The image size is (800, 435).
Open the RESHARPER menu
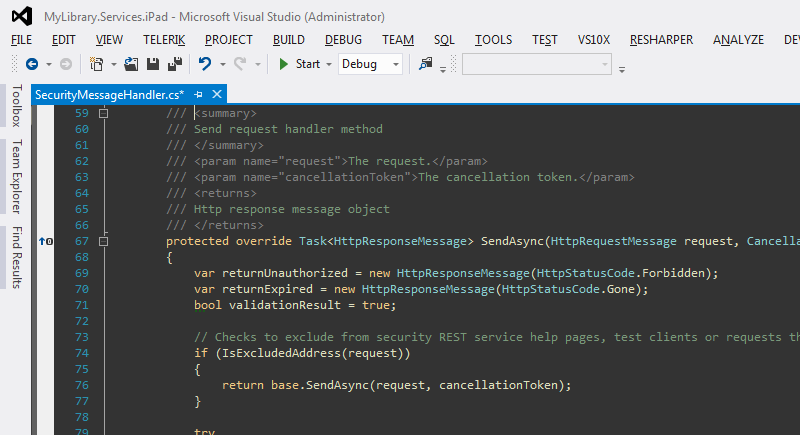(x=661, y=40)
